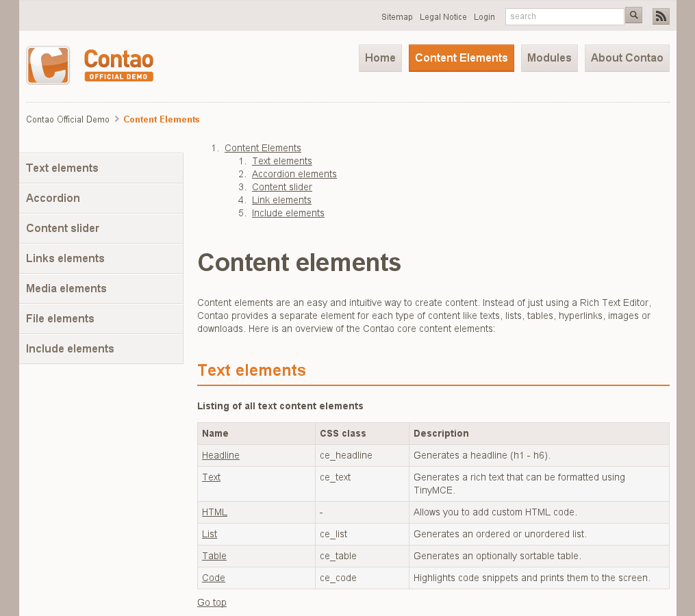Open the Sitemap link

pos(397,17)
